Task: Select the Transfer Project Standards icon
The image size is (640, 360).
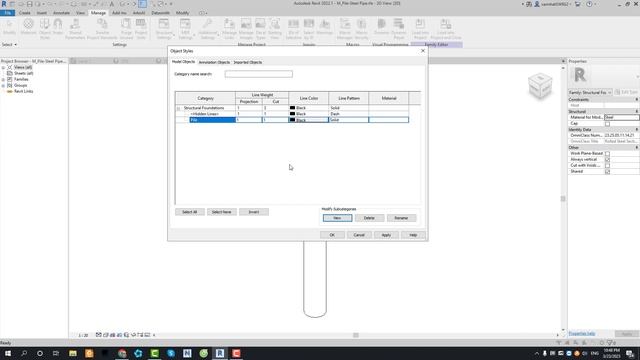Action: (x=102, y=28)
